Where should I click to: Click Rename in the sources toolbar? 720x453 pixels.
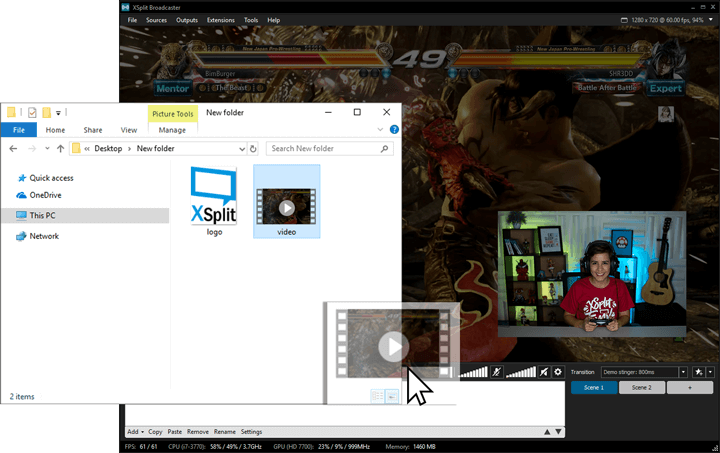point(225,431)
